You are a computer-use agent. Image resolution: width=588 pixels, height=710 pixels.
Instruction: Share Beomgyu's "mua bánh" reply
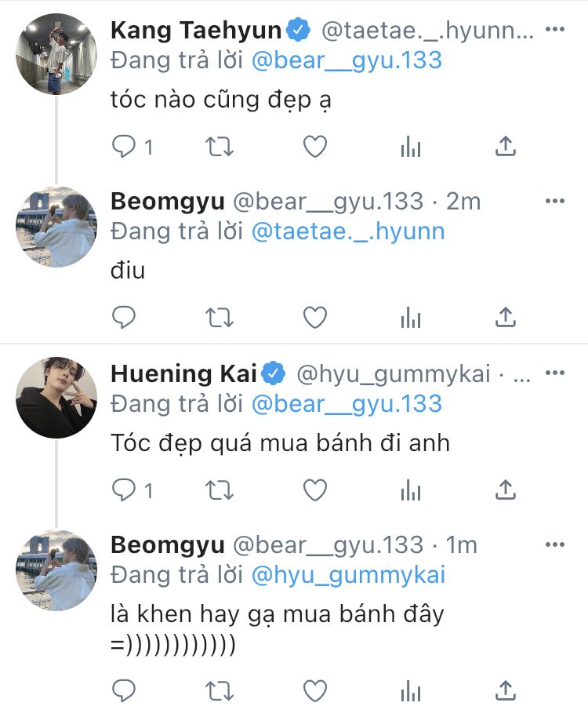pyautogui.click(x=506, y=690)
